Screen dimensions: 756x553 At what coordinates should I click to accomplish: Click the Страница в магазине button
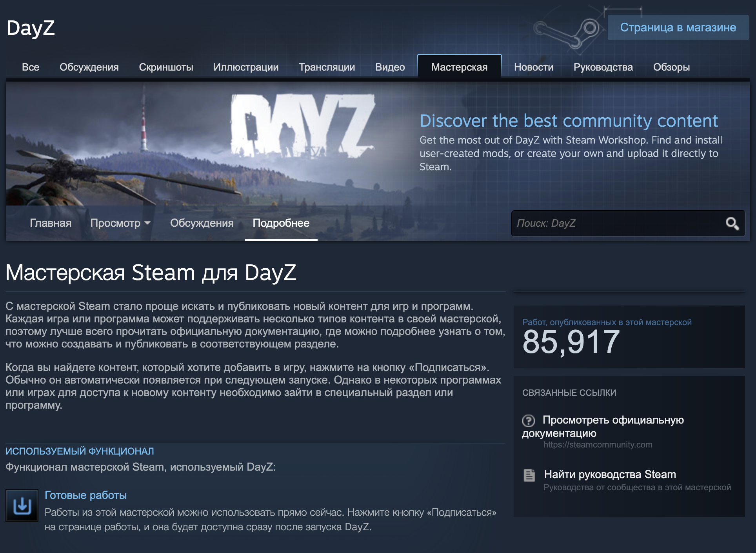point(678,27)
